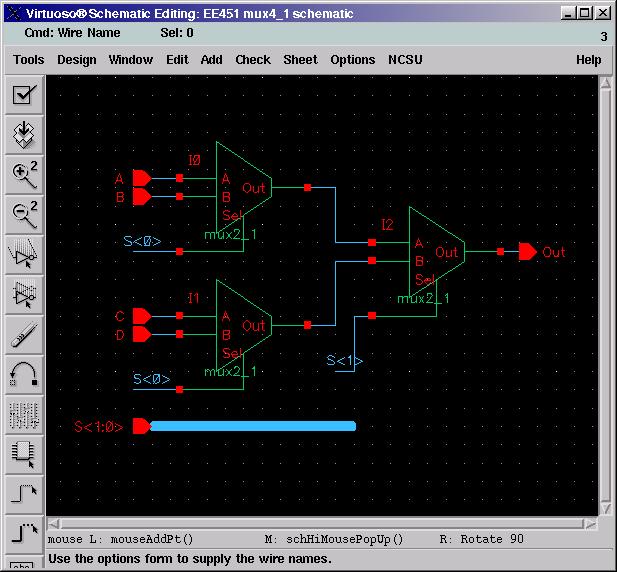Click the upper S<0> wire label
The image size is (617, 572).
pyautogui.click(x=142, y=241)
